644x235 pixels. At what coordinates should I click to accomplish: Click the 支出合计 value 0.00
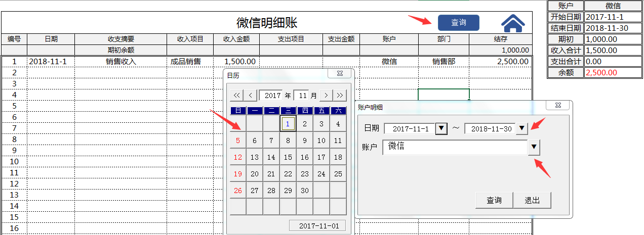613,61
